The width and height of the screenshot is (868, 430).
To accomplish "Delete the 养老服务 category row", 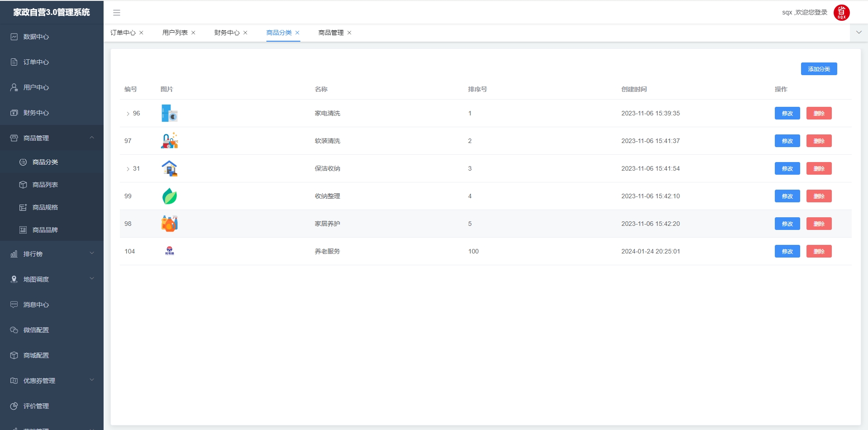I will tap(819, 251).
